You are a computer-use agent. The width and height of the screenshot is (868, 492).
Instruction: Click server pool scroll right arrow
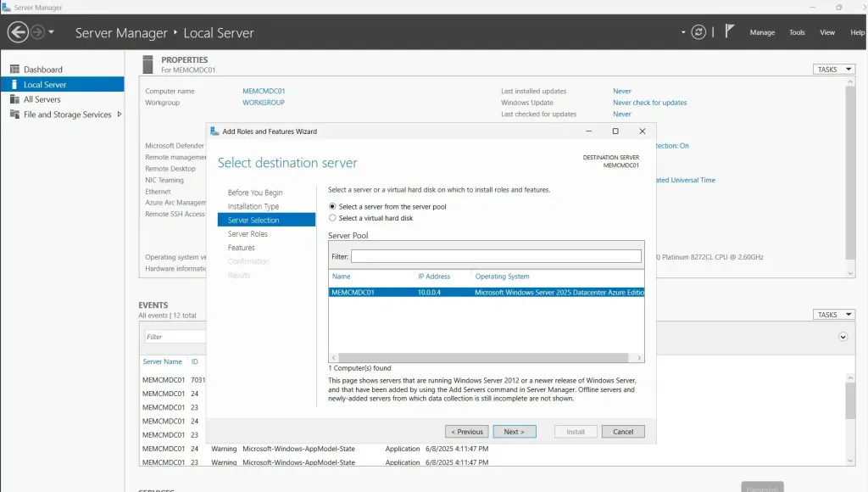[639, 358]
